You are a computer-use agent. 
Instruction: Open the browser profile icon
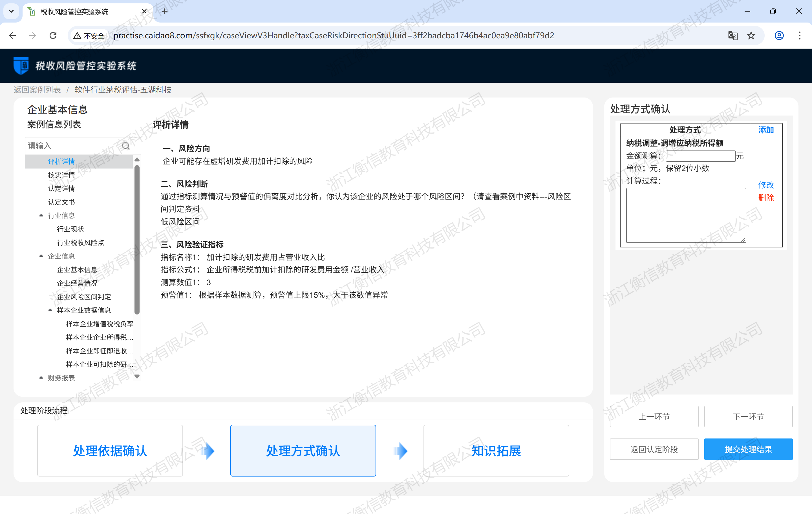click(779, 36)
